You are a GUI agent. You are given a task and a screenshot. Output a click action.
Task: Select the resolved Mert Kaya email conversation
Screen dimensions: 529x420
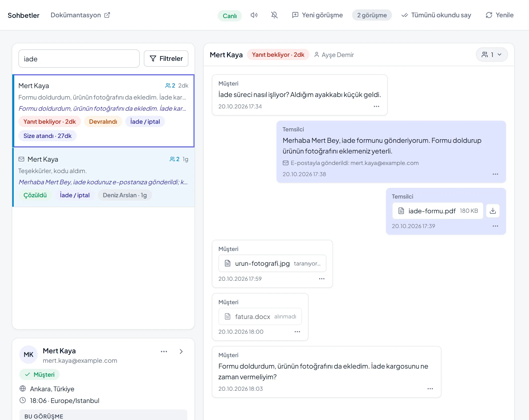click(103, 177)
